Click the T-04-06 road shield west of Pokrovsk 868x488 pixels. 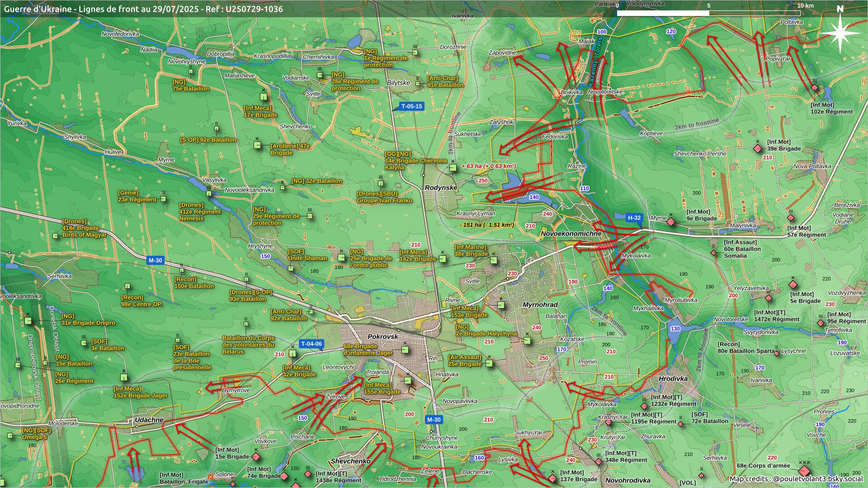click(311, 344)
